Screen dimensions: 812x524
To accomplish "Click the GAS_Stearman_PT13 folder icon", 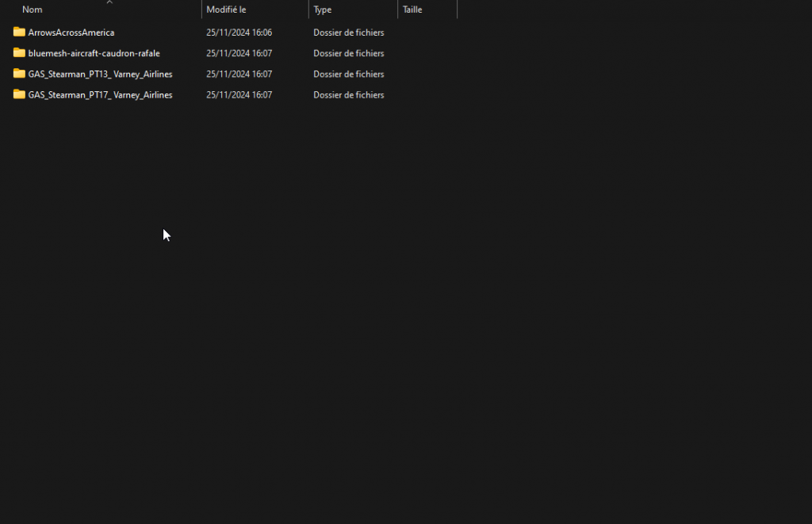I will (19, 74).
